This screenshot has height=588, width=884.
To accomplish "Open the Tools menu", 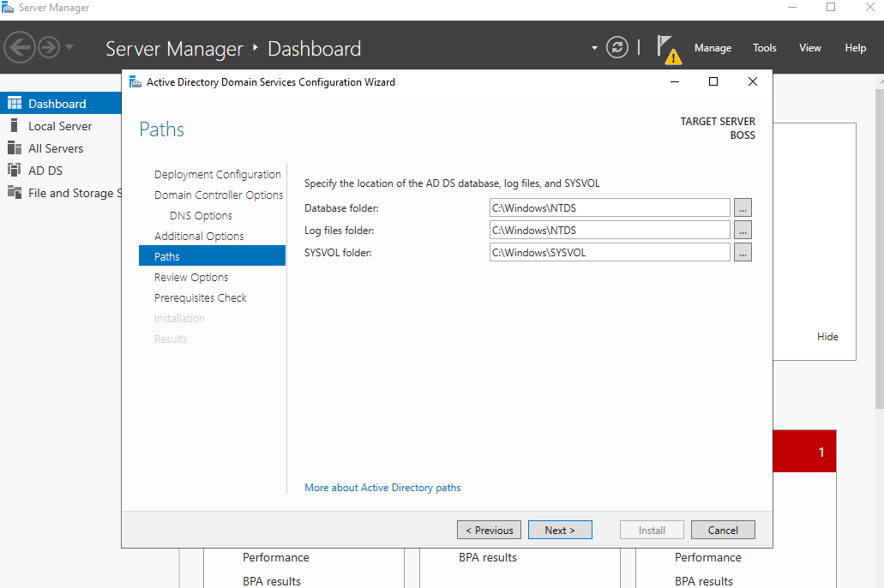I will (x=765, y=48).
